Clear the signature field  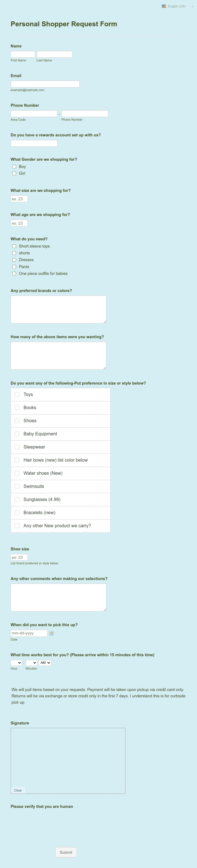click(x=18, y=790)
